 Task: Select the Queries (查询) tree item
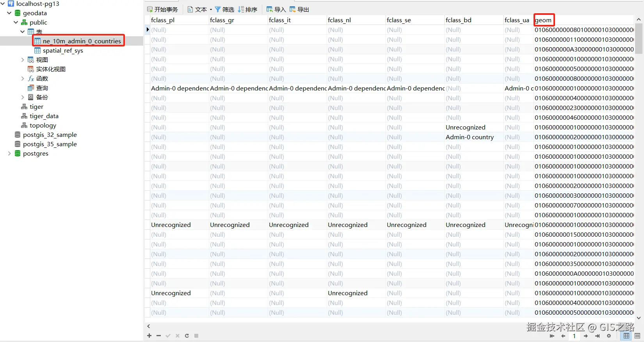(42, 88)
